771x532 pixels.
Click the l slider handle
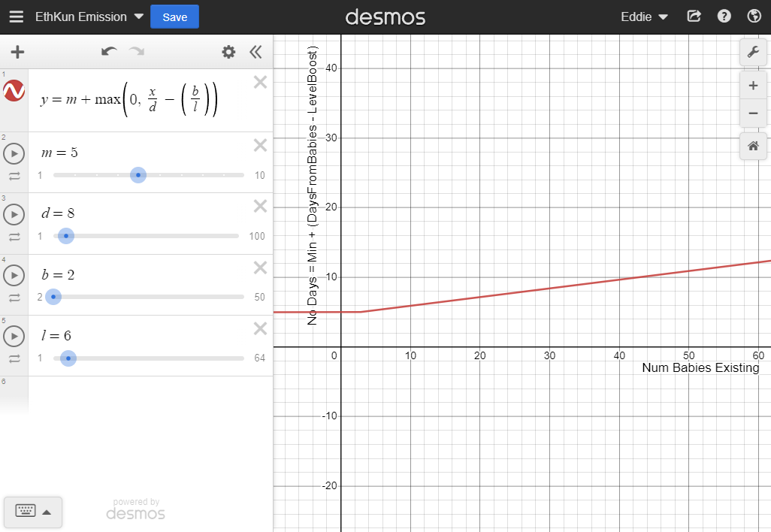pos(68,358)
